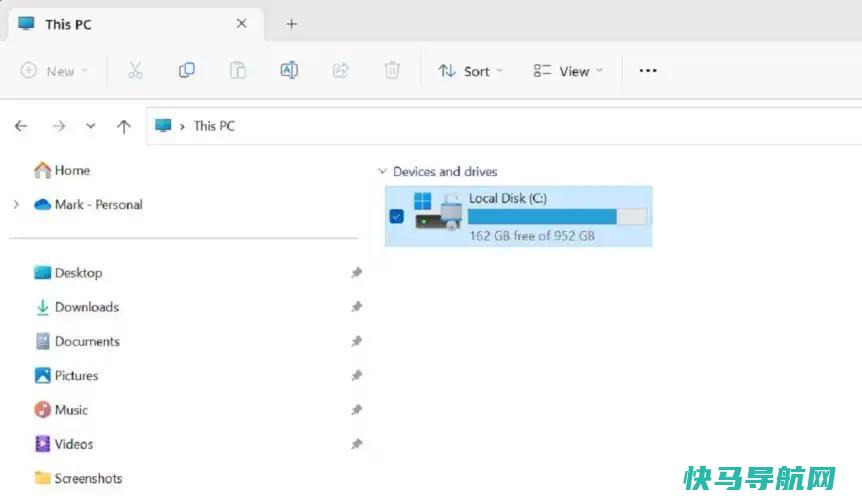Click the Devices and drives heading
862x500 pixels.
445,171
